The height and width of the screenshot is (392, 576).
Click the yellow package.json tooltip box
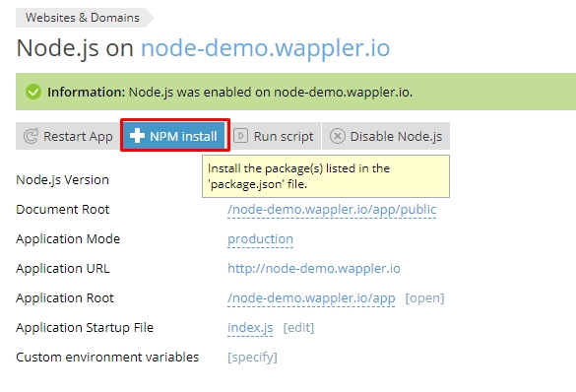tap(326, 176)
